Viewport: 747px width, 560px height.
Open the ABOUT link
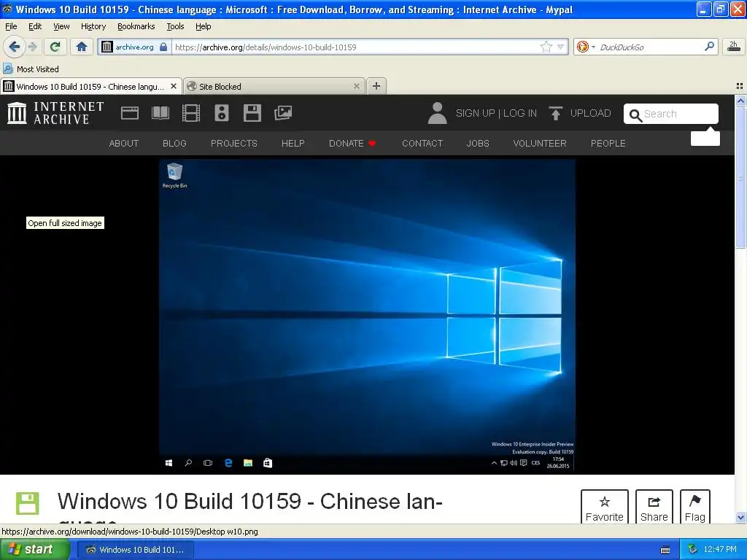[x=124, y=144]
